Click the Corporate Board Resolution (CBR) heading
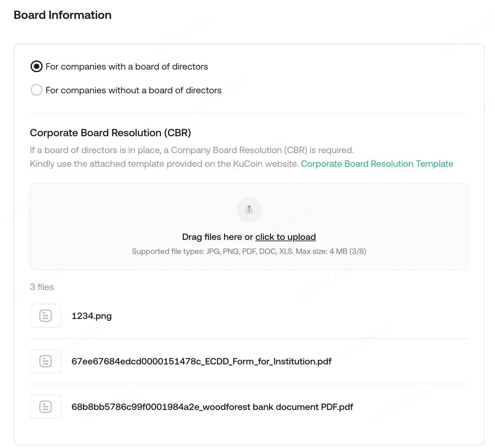 [x=110, y=133]
